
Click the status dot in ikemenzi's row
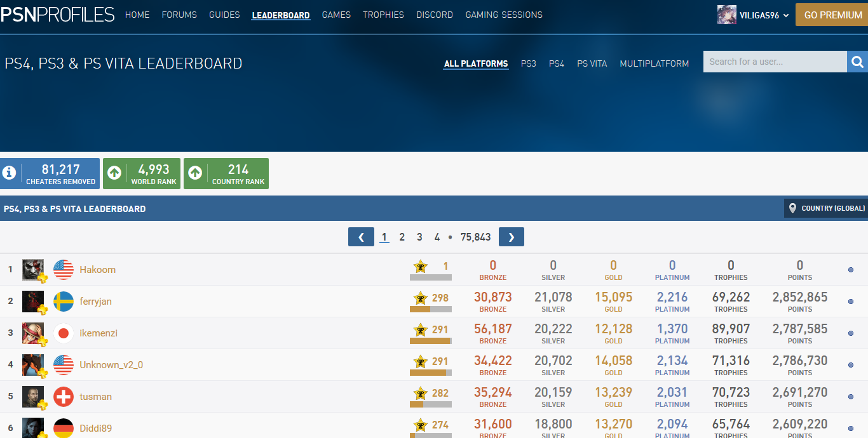click(x=851, y=333)
